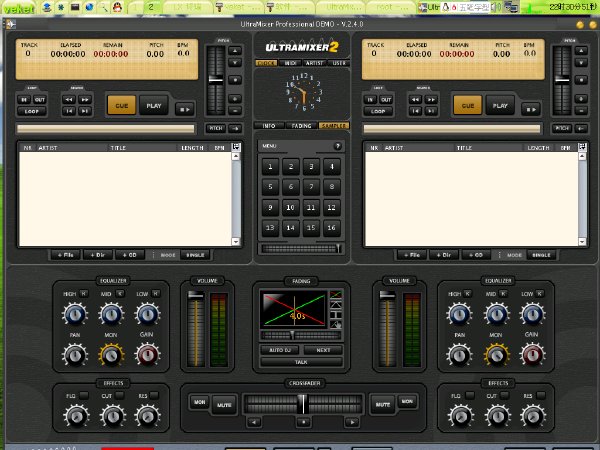This screenshot has width=600, height=450.
Task: Click the left volume fader handle
Action: (x=196, y=295)
